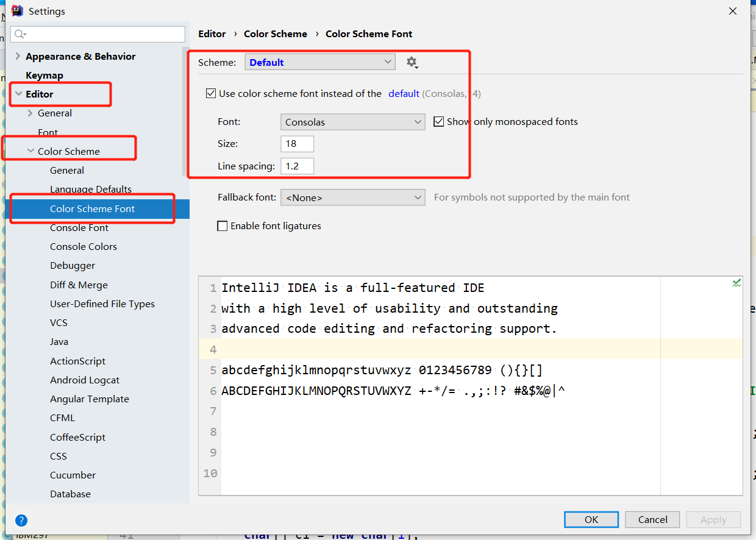Click preview line 3 'advanced code editing' text
756x540 pixels.
coord(298,329)
